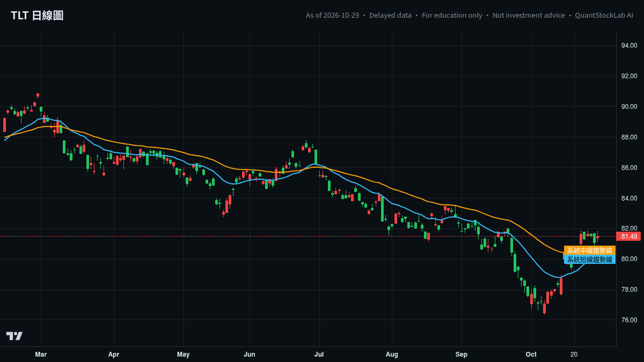644x362 pixels.
Task: Select the Aug label on time axis
Action: pos(392,354)
